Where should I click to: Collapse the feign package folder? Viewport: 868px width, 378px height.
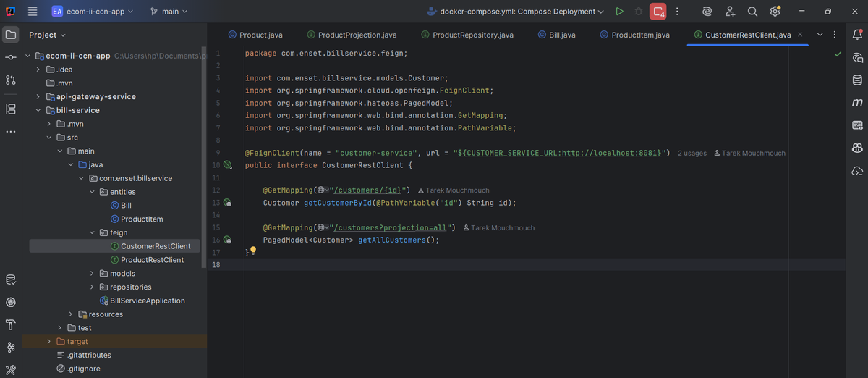93,232
